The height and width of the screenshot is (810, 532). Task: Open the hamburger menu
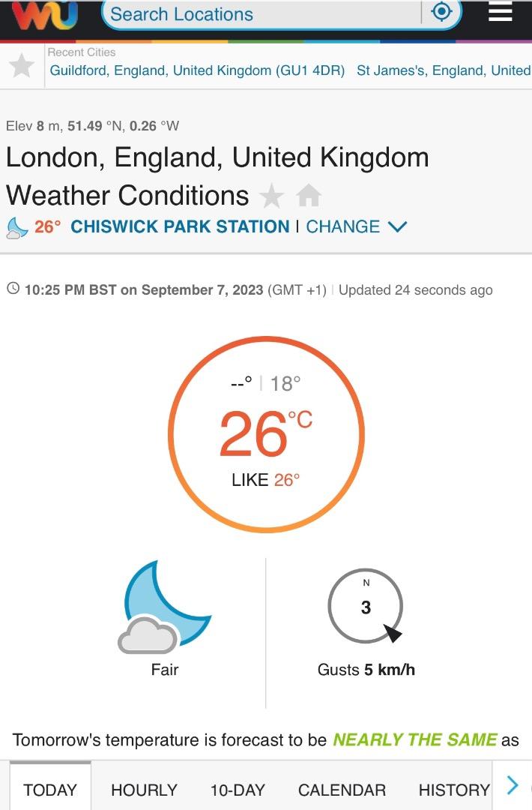pos(500,12)
